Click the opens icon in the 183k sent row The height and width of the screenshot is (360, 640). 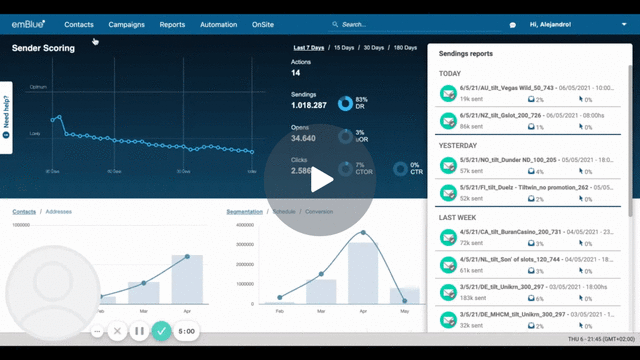(531, 298)
